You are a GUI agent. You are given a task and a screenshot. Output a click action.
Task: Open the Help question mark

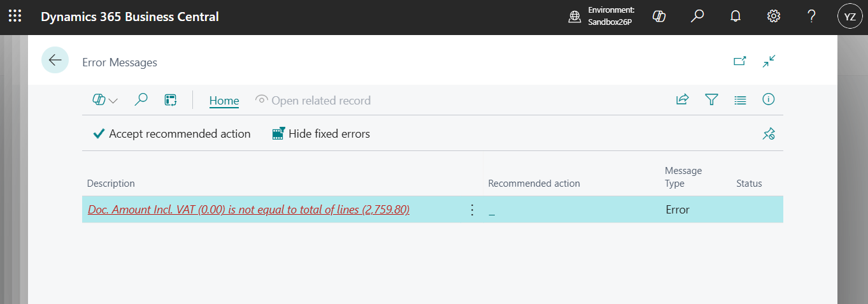[x=811, y=17]
